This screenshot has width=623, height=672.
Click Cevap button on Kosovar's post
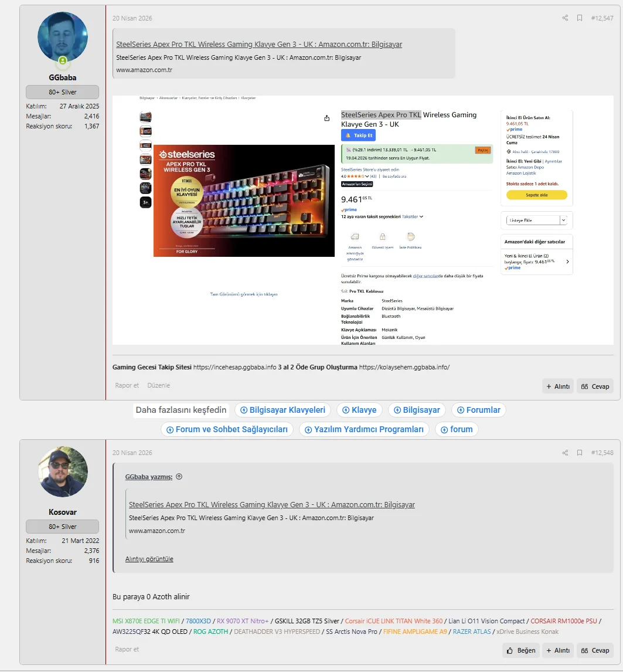(595, 650)
